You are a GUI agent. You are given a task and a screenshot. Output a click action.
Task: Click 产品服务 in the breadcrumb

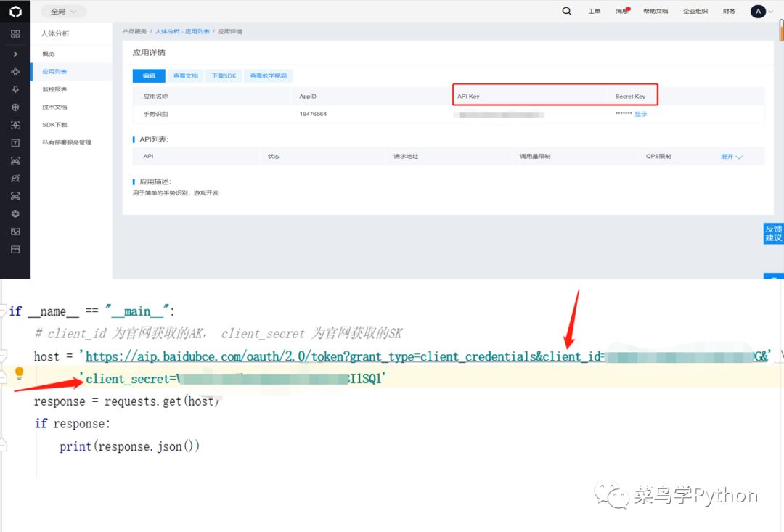134,31
